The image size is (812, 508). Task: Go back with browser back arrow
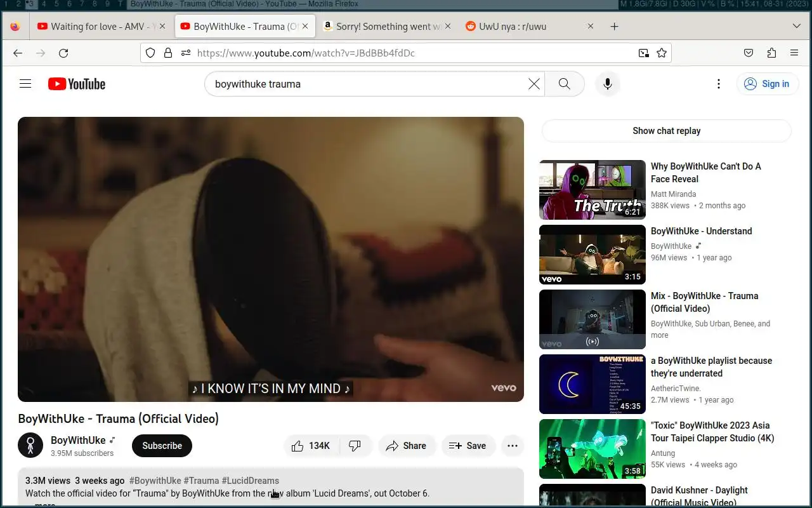tap(18, 53)
